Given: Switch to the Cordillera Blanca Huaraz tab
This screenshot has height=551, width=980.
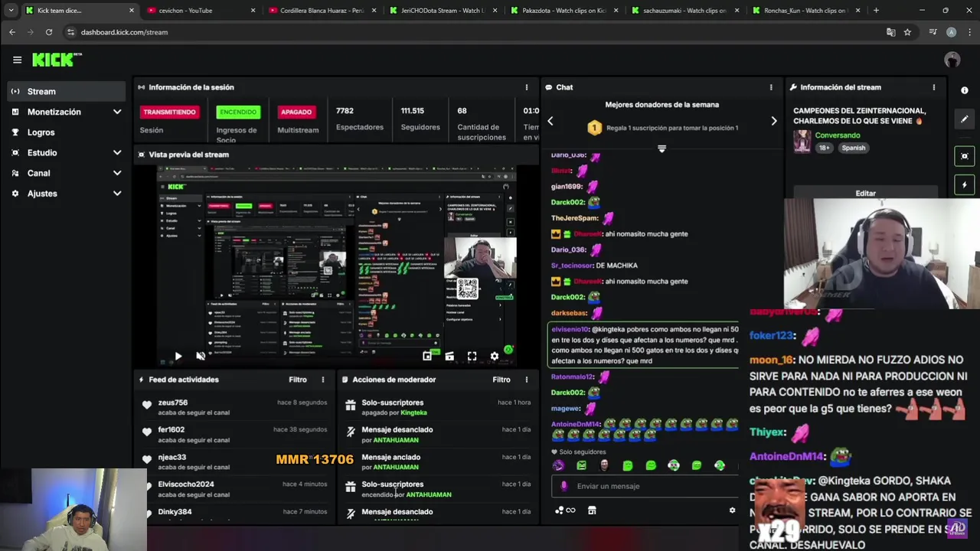Looking at the screenshot, I should (x=322, y=11).
